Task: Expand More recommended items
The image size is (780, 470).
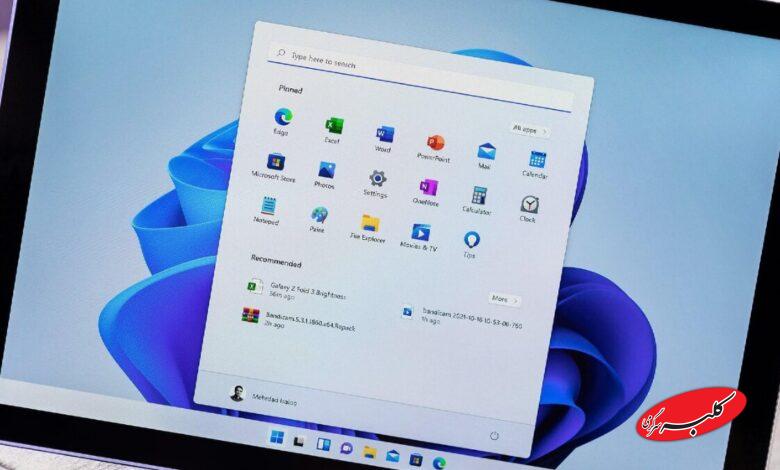Action: tap(503, 299)
